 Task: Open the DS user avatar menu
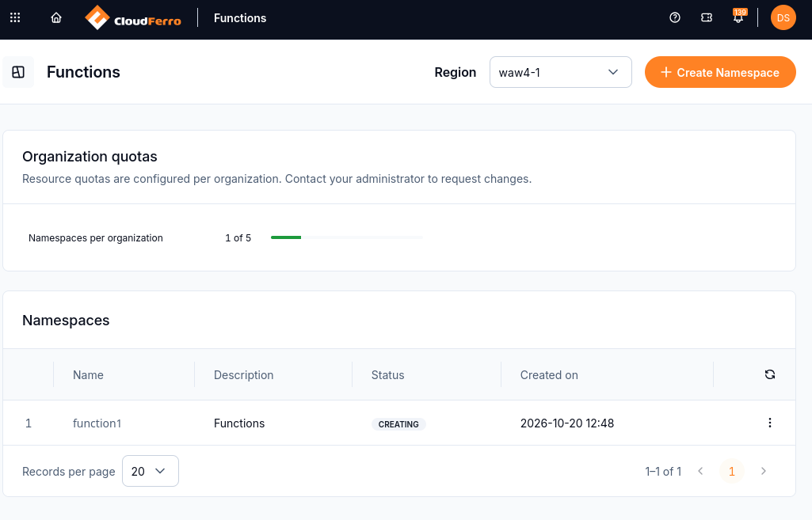[x=783, y=17]
